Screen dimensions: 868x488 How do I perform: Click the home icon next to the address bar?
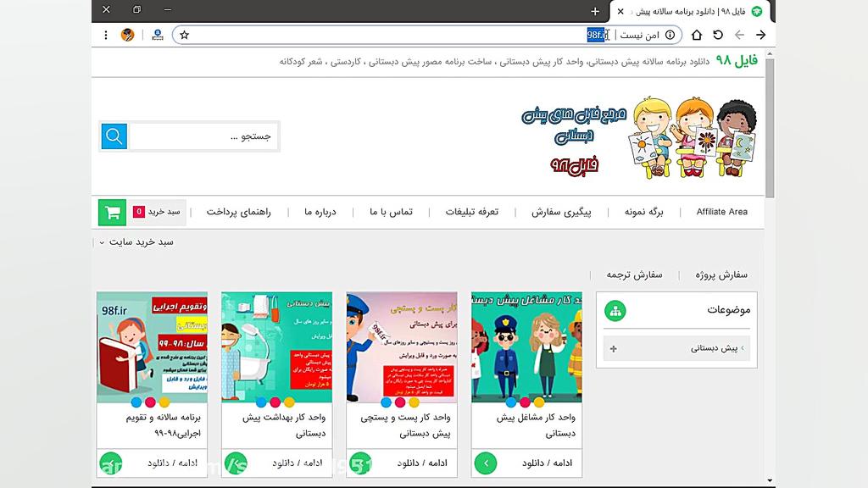[696, 36]
